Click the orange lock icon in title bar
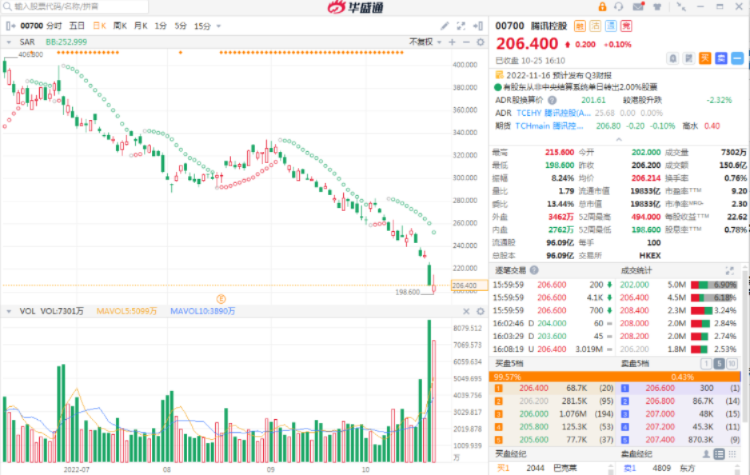Image resolution: width=750 pixels, height=475 pixels. pos(602,7)
